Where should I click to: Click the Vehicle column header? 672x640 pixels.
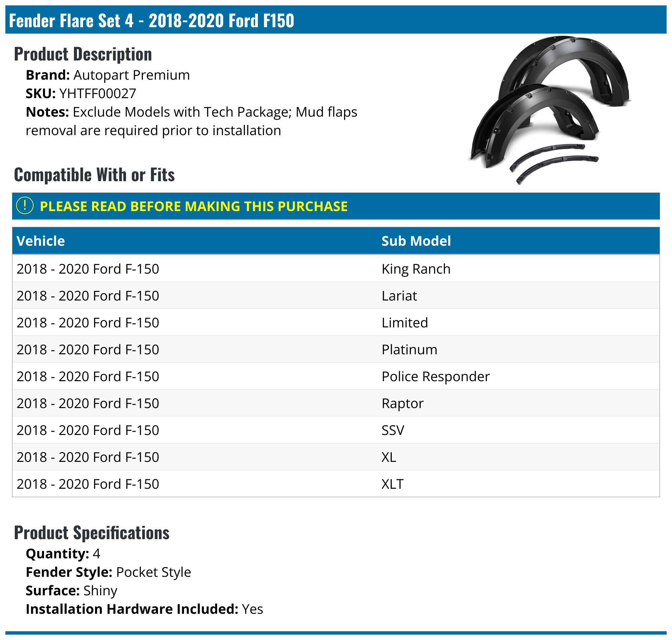[x=41, y=241]
